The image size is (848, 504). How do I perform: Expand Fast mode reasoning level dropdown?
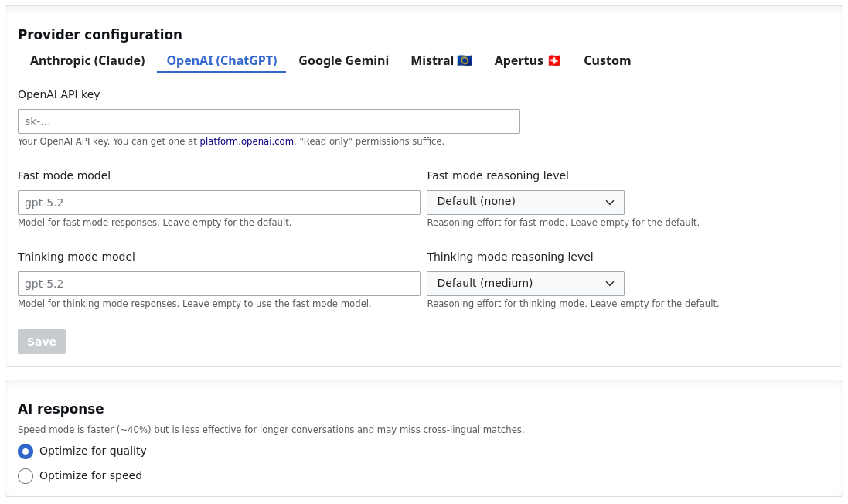click(526, 202)
